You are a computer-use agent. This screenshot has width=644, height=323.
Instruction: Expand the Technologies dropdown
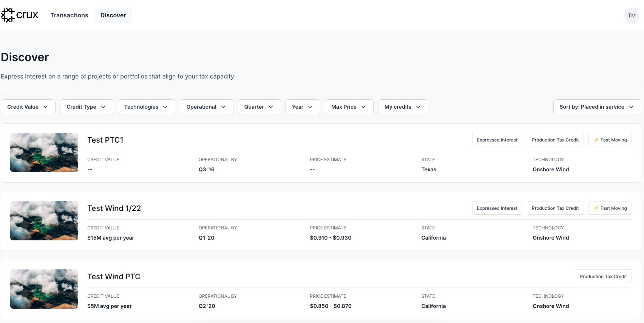pyautogui.click(x=146, y=107)
